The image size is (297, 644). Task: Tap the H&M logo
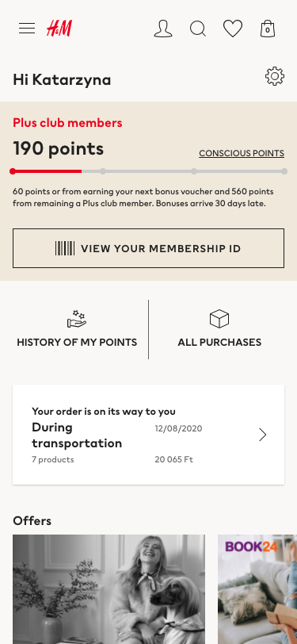point(59,29)
